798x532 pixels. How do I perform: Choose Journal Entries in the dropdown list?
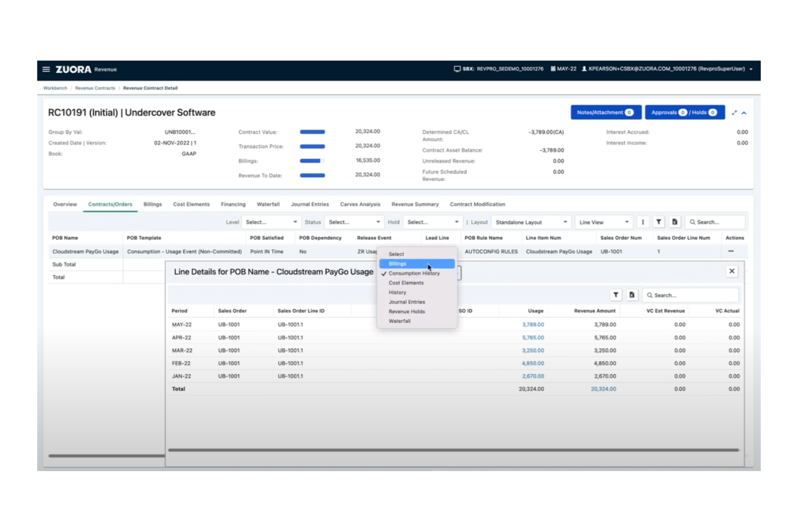(x=417, y=302)
